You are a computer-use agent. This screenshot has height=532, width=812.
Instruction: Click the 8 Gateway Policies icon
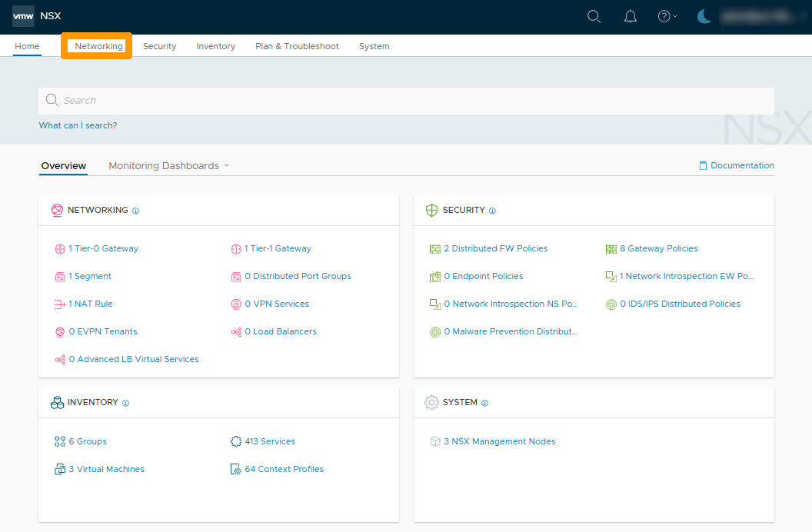(611, 249)
